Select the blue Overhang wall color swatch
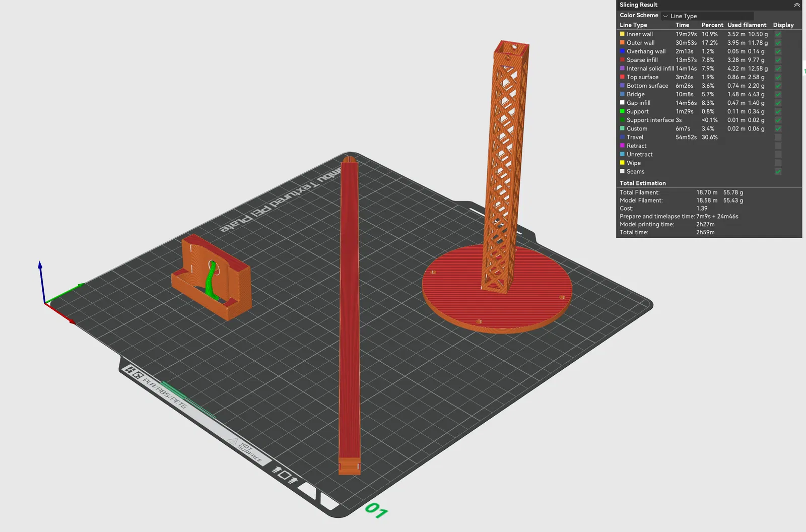Image resolution: width=806 pixels, height=532 pixels. click(x=622, y=51)
